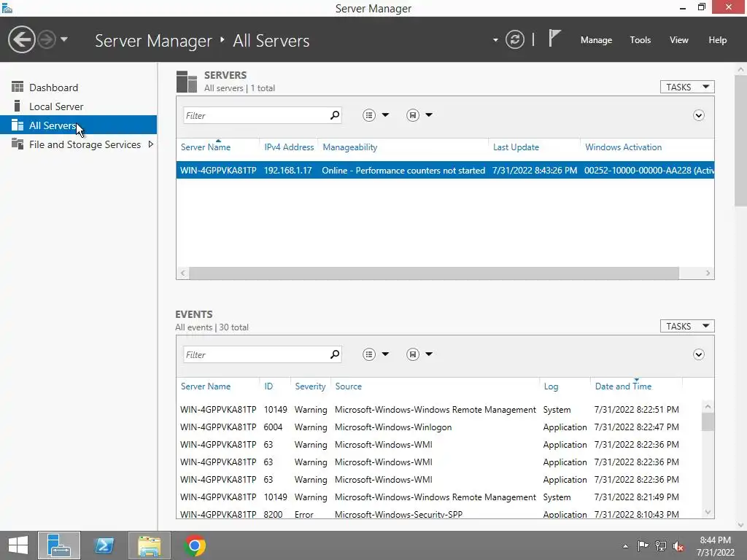
Task: Sort events by Severity column
Action: (x=310, y=386)
